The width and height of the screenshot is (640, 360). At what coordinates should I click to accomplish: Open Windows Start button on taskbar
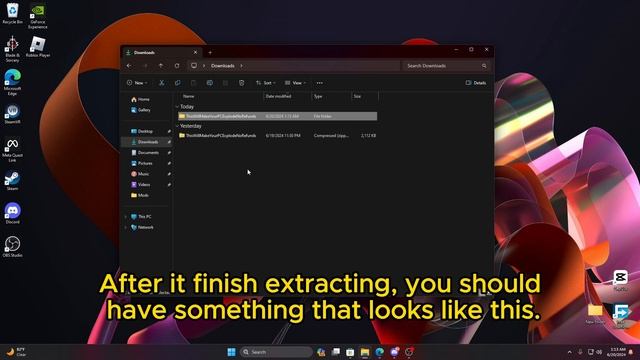click(231, 352)
